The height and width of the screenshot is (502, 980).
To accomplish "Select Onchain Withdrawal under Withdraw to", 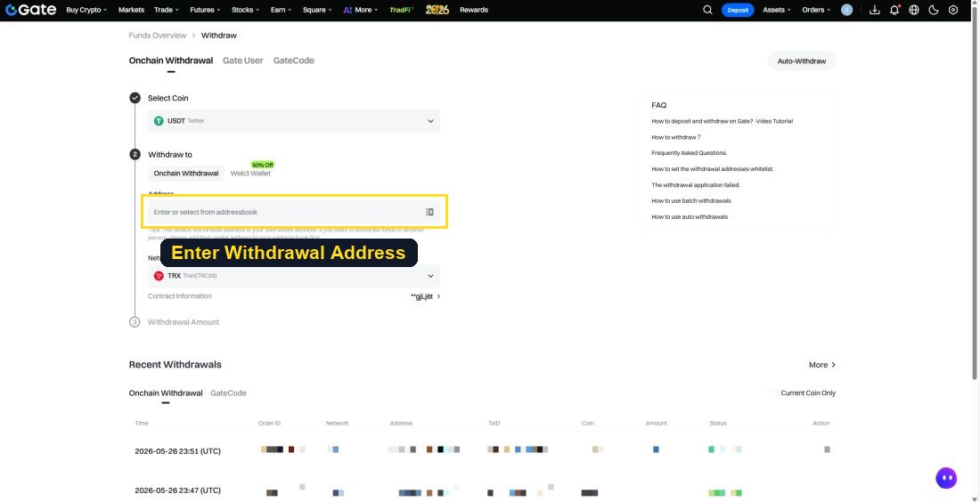I will [x=186, y=174].
